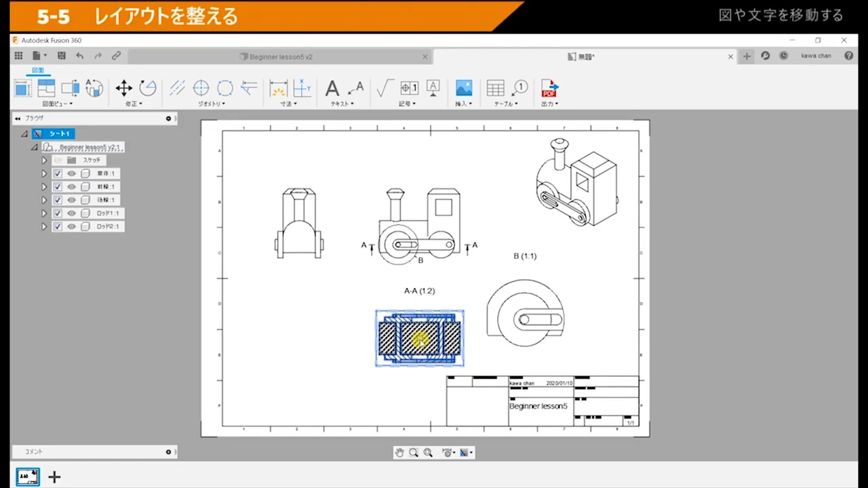Screen dimensions: 868x488
Task: Open the 修正 dropdown menu
Action: [x=134, y=104]
